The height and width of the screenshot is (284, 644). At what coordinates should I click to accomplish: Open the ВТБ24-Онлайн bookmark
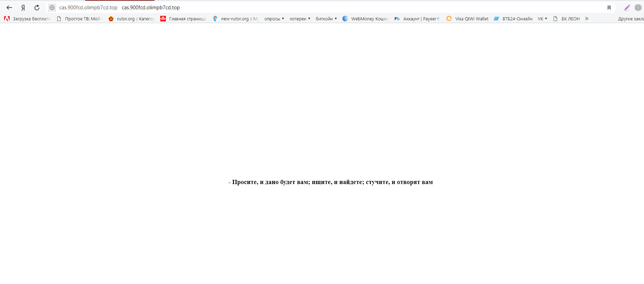click(x=513, y=19)
